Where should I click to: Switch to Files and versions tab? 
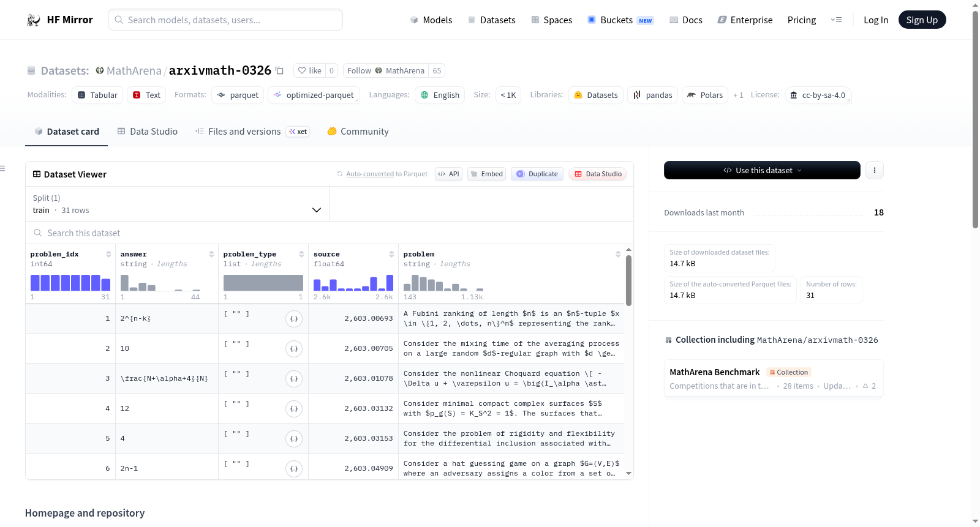tap(252, 131)
